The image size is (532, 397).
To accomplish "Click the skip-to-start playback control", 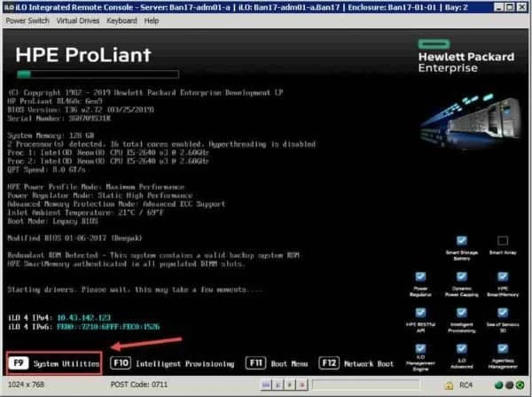I will click(266, 385).
